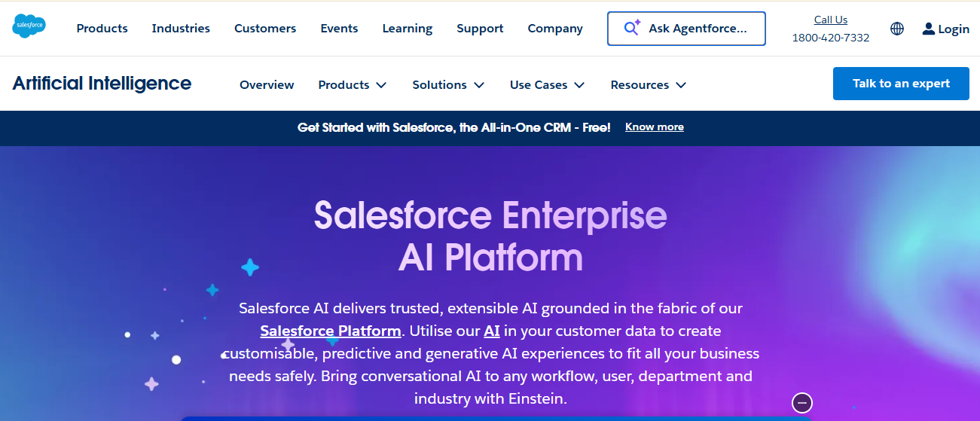The height and width of the screenshot is (421, 980).
Task: Switch to the Overview tab
Action: 267,85
